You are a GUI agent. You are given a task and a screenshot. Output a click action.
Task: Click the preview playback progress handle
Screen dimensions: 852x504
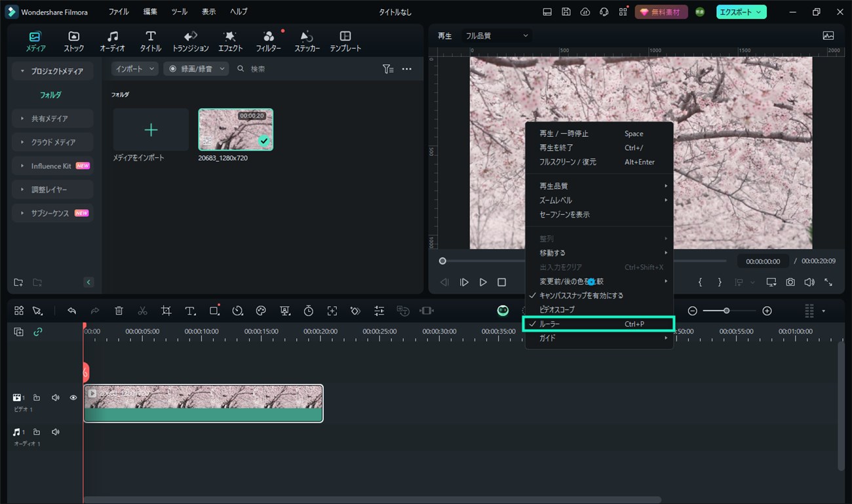442,261
